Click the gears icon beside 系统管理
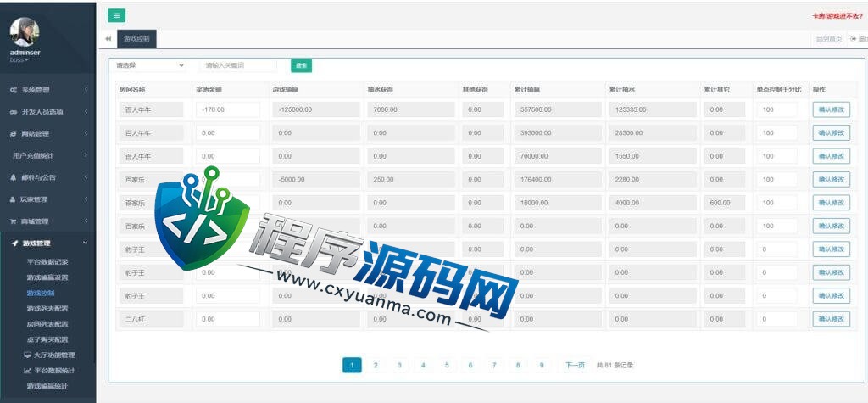 pyautogui.click(x=14, y=90)
